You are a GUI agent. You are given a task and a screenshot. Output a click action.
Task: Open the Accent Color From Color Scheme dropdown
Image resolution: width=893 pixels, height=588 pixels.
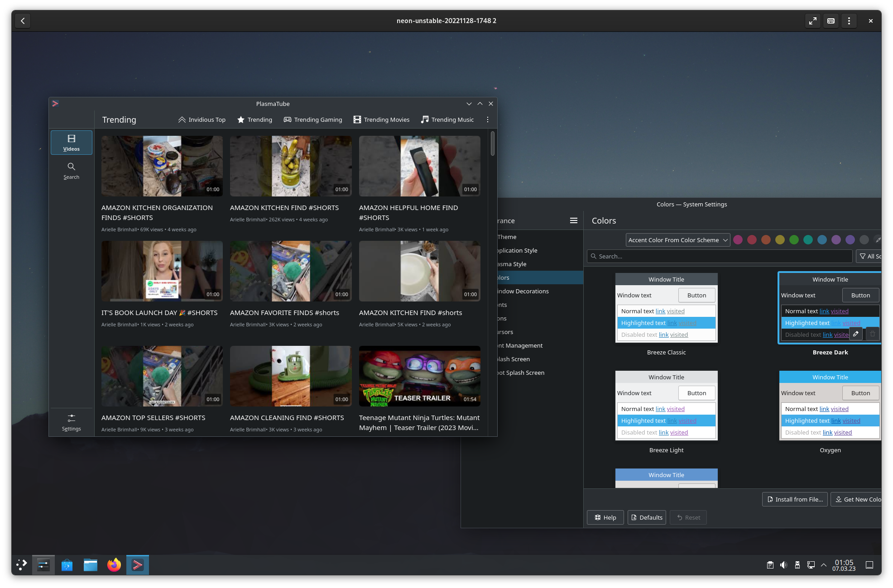coord(677,240)
